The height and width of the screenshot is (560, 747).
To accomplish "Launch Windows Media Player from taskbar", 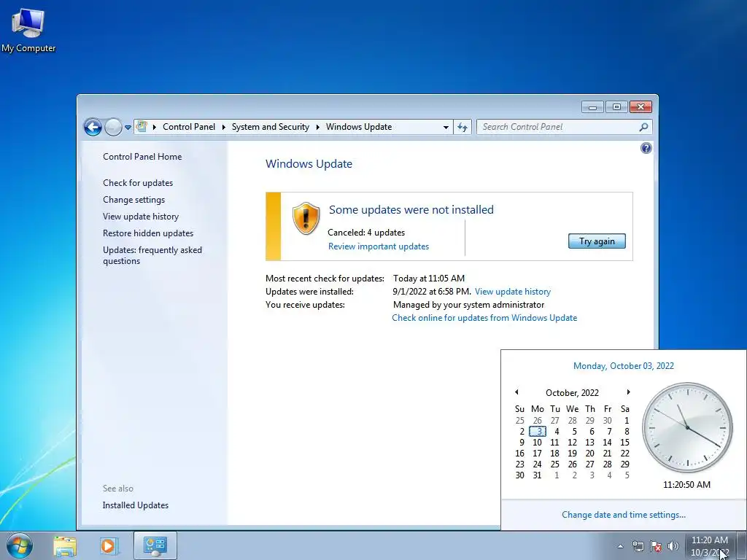I will pos(108,546).
